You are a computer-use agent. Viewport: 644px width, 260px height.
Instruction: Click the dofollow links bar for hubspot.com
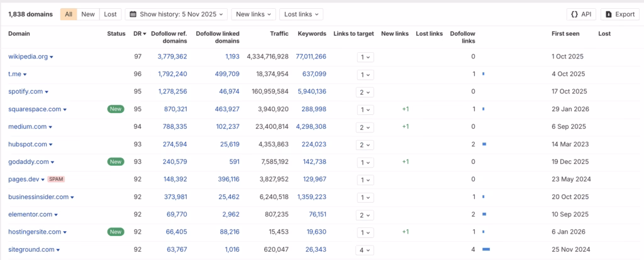tap(484, 144)
